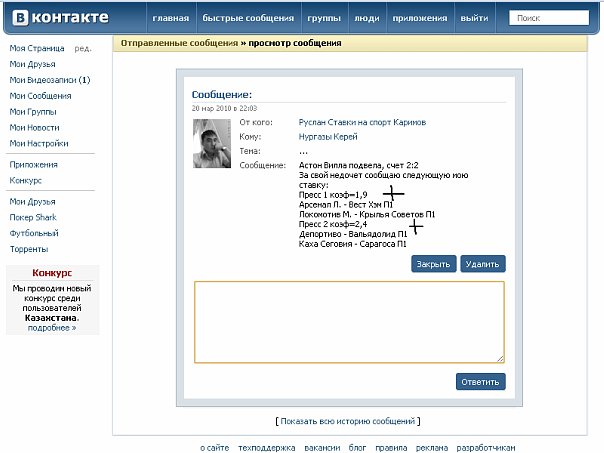Click выйти to log out

click(473, 19)
